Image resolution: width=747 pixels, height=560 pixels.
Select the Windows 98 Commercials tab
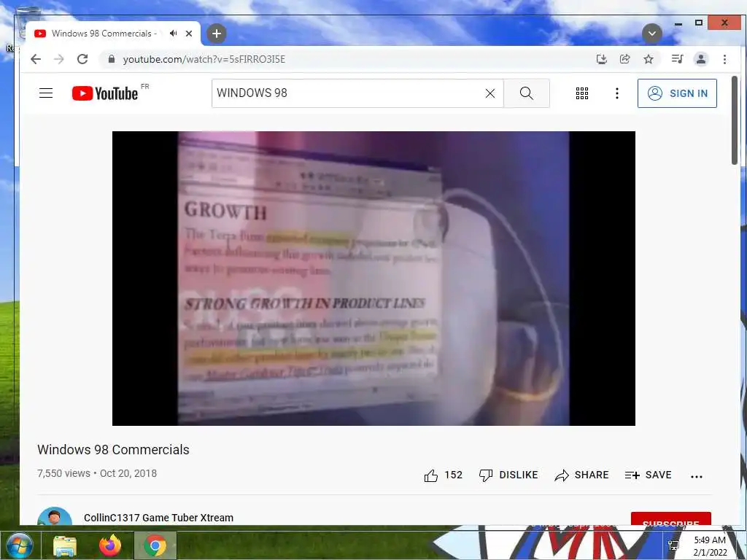click(x=113, y=34)
